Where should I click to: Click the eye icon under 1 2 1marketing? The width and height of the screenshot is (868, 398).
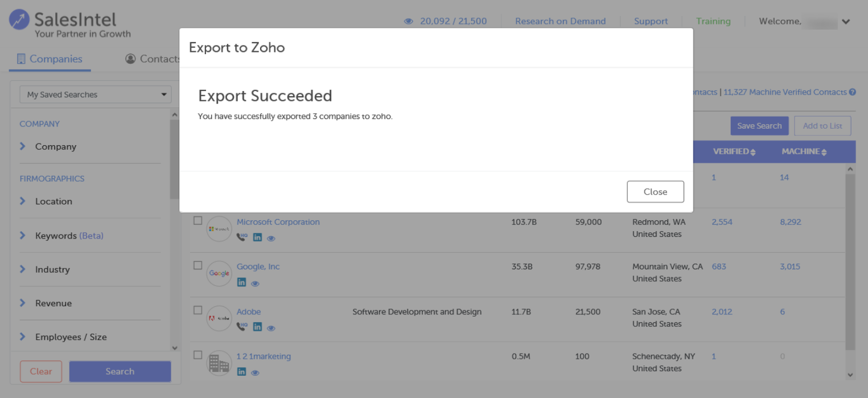[255, 373]
